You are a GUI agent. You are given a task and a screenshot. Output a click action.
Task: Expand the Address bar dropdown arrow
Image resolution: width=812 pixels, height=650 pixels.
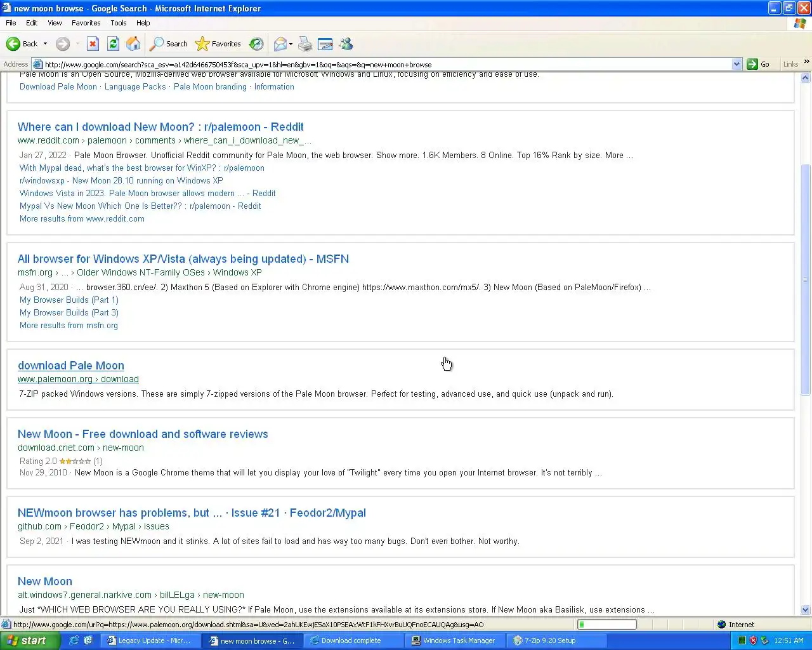click(737, 64)
